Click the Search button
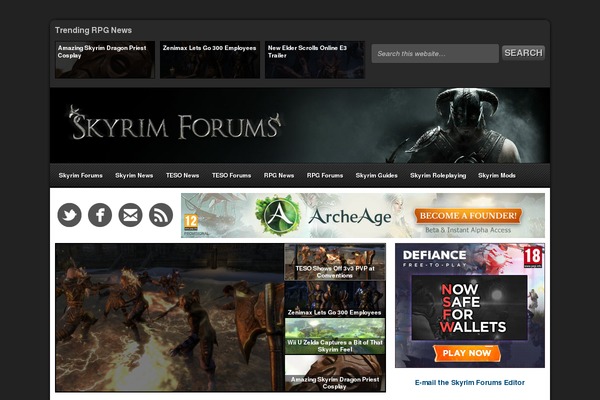 coord(523,53)
